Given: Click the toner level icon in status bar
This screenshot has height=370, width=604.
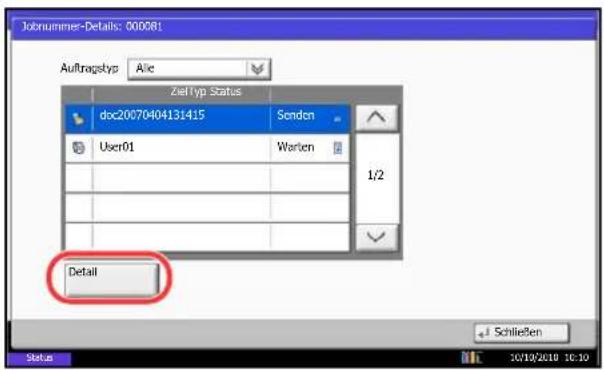Looking at the screenshot, I should [x=471, y=358].
